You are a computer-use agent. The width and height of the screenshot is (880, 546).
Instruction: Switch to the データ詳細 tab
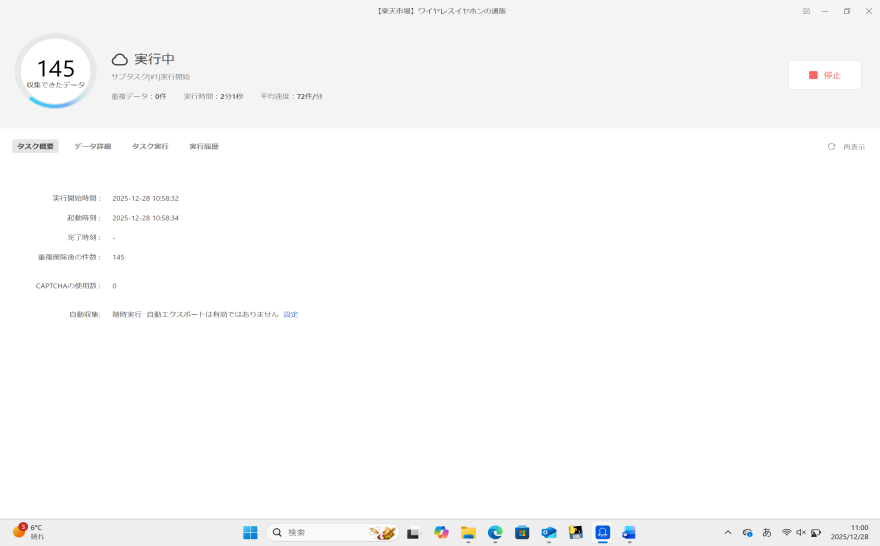pyautogui.click(x=92, y=147)
